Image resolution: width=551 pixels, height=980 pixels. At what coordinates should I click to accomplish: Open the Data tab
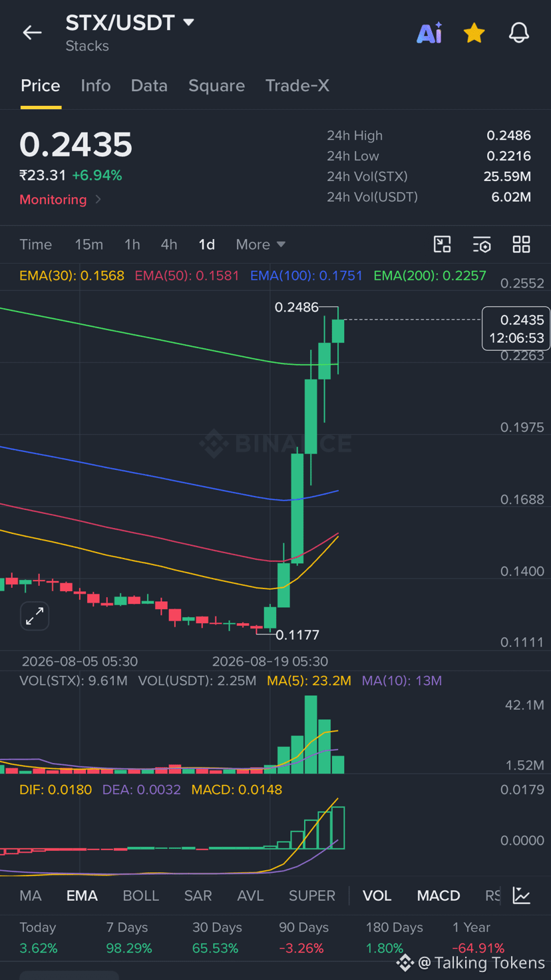[x=149, y=86]
